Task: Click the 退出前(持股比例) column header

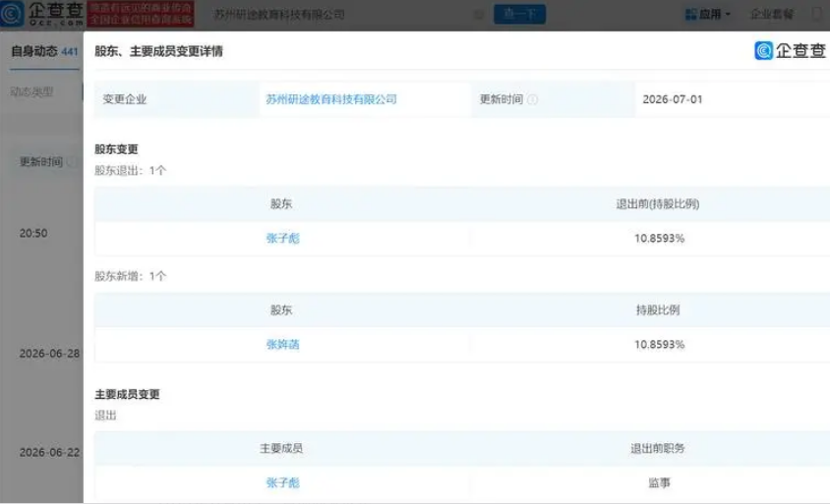Action: (x=658, y=204)
